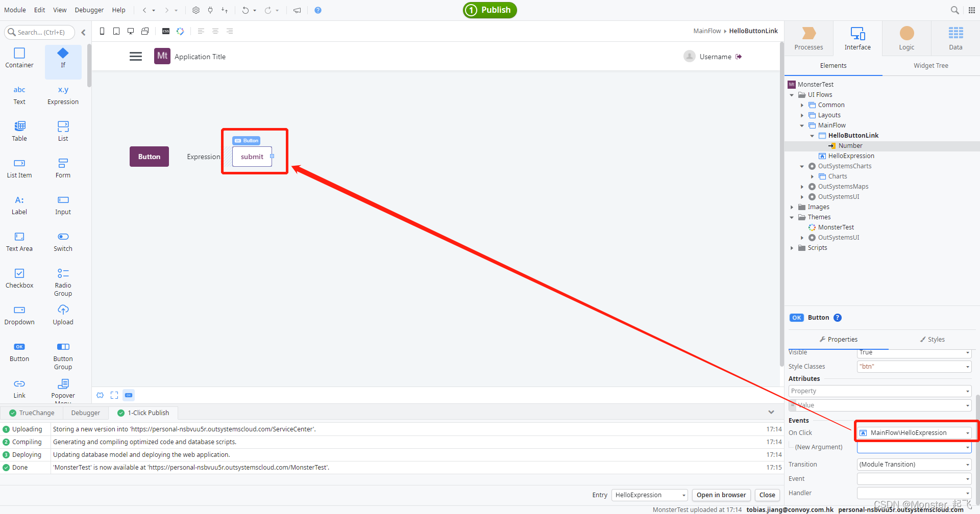
Task: Click the feedback megaphone icon
Action: [297, 10]
